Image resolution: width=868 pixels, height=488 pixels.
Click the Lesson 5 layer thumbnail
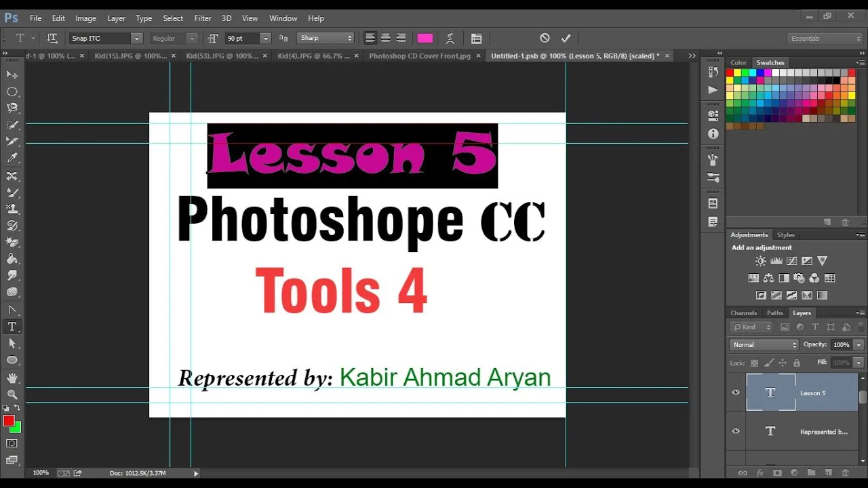tap(771, 392)
